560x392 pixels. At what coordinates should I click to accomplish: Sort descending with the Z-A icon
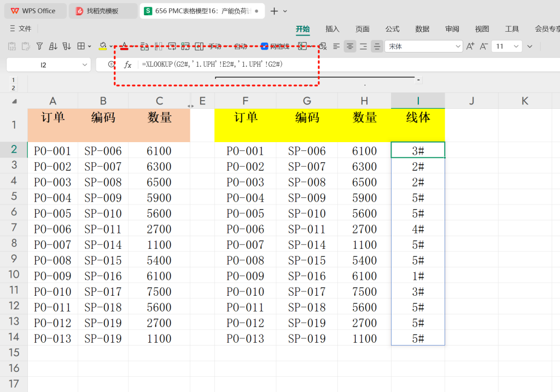67,46
